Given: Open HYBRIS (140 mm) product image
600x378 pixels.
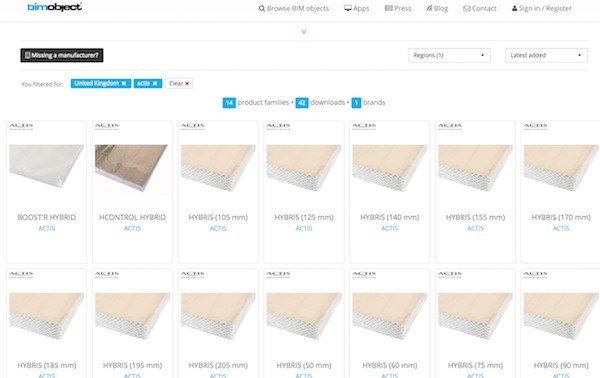Looking at the screenshot, I should 390,168.
